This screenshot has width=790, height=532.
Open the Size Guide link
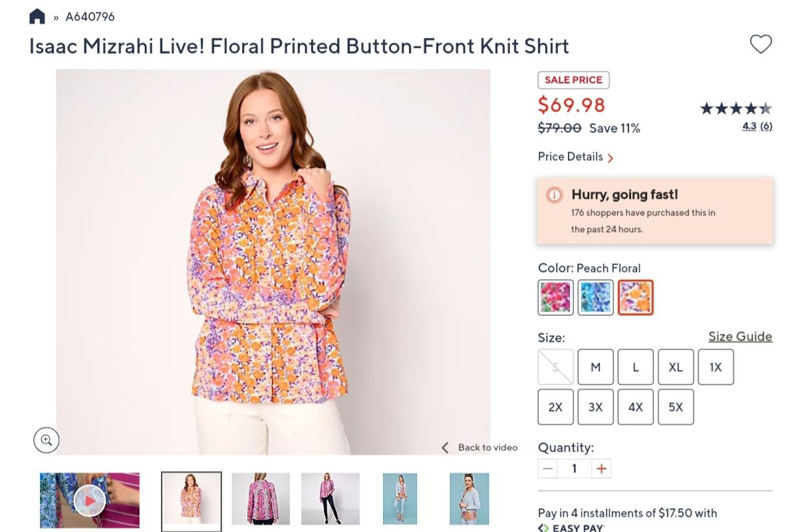[740, 336]
